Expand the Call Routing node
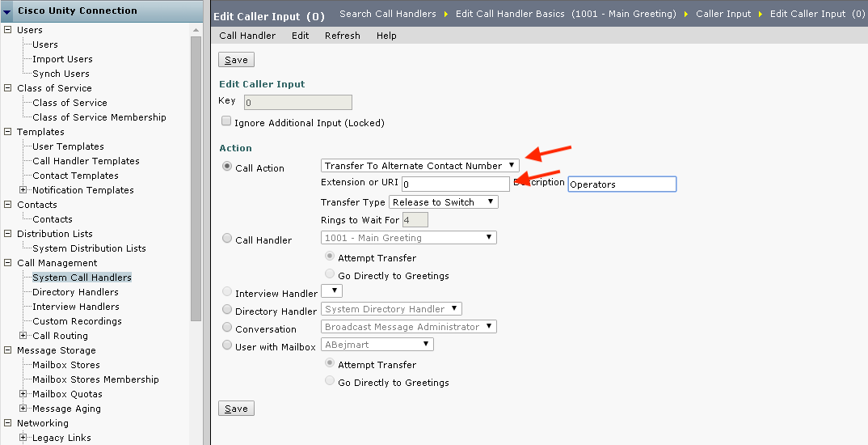Viewport: 868px width, 445px height. pos(23,335)
